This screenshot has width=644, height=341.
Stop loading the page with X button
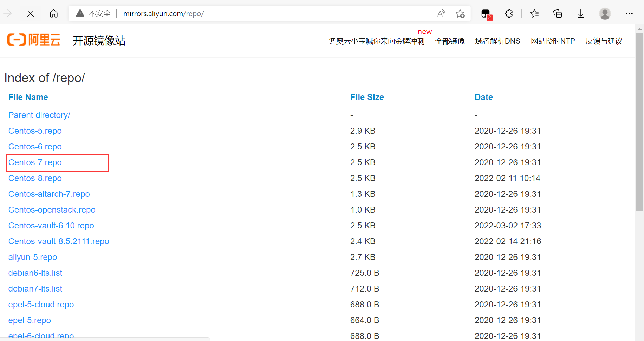pyautogui.click(x=31, y=14)
